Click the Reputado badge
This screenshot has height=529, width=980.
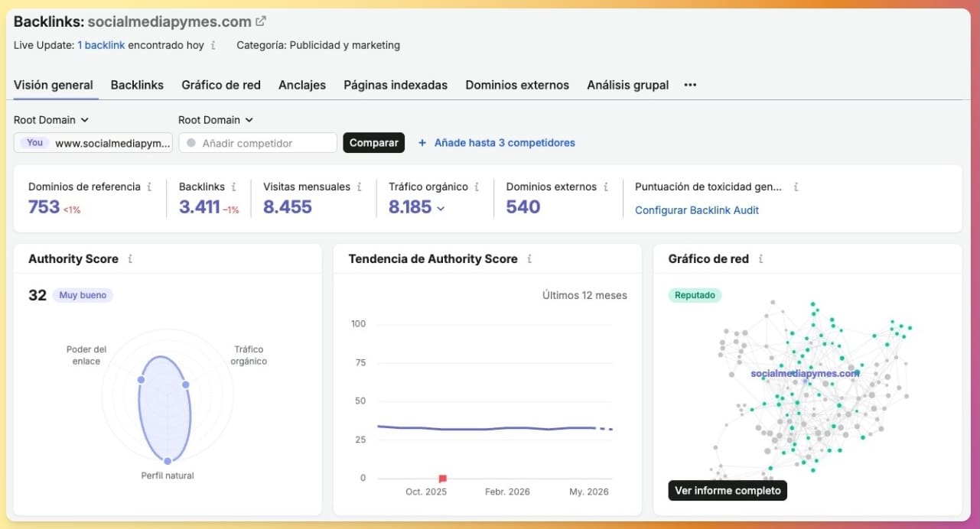(x=695, y=295)
